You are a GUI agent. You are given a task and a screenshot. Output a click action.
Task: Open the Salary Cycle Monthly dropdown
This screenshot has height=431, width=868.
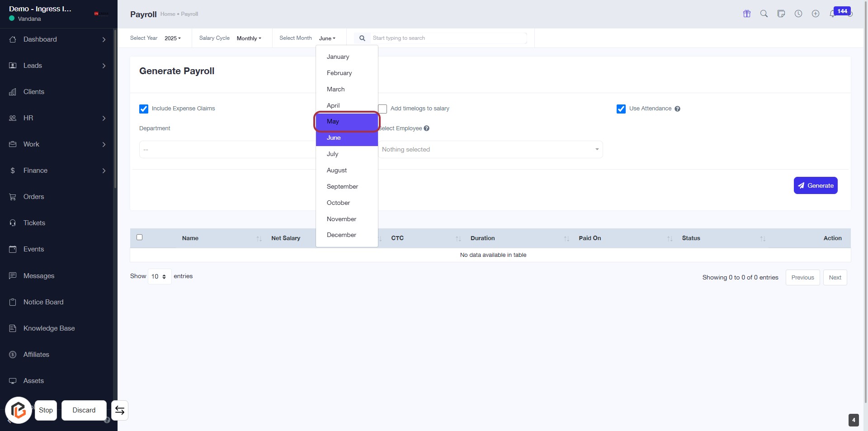point(249,38)
